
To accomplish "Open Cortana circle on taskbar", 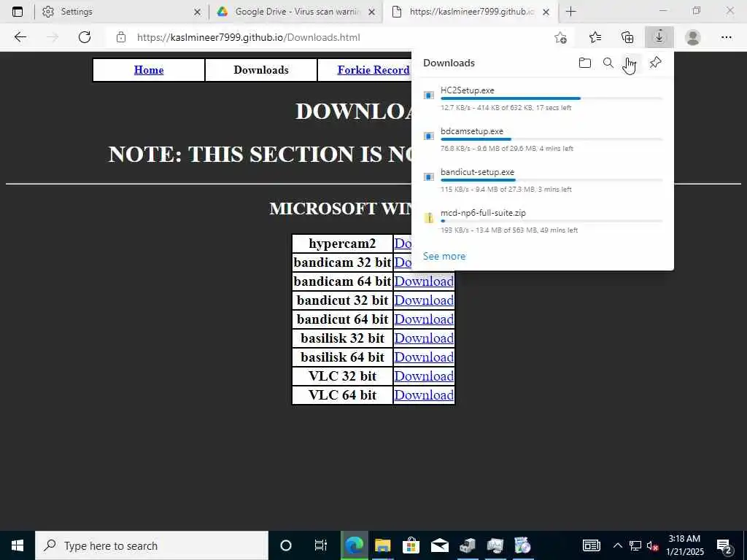I will click(x=286, y=545).
